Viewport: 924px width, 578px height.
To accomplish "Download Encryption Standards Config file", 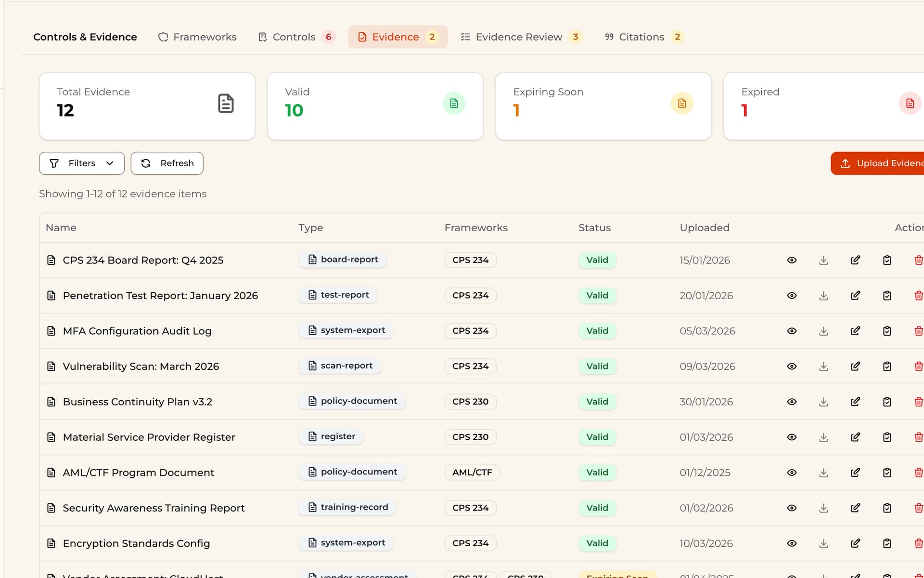I will pyautogui.click(x=823, y=543).
